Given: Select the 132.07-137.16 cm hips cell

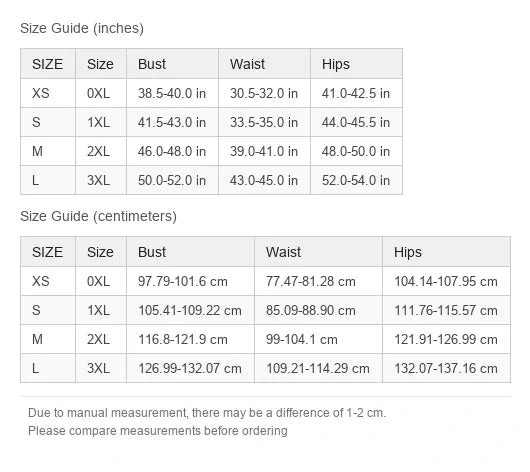Looking at the screenshot, I should (446, 369).
